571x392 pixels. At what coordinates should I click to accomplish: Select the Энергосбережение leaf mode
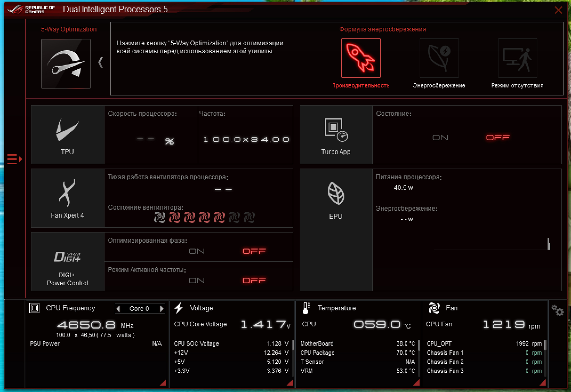pos(439,58)
